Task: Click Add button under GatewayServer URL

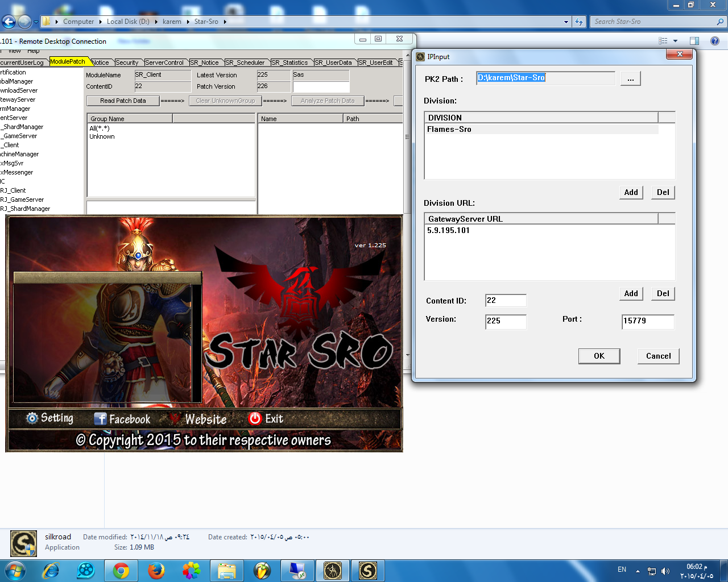Action: 631,293
